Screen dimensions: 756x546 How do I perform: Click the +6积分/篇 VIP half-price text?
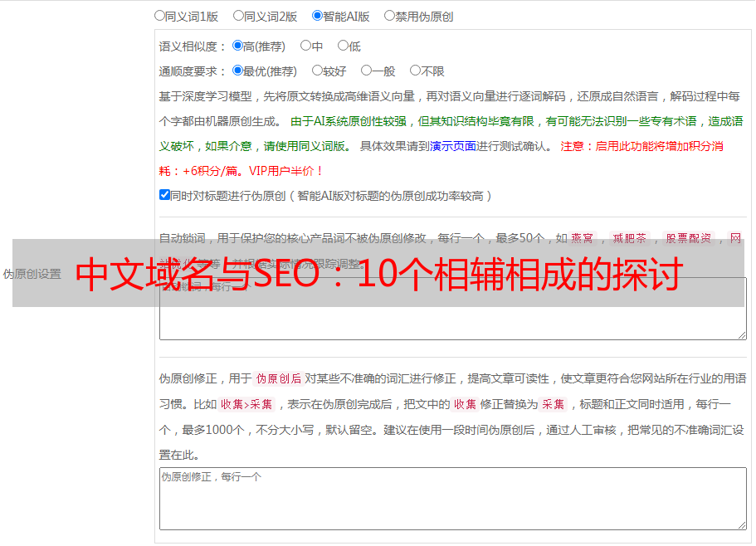click(241, 171)
